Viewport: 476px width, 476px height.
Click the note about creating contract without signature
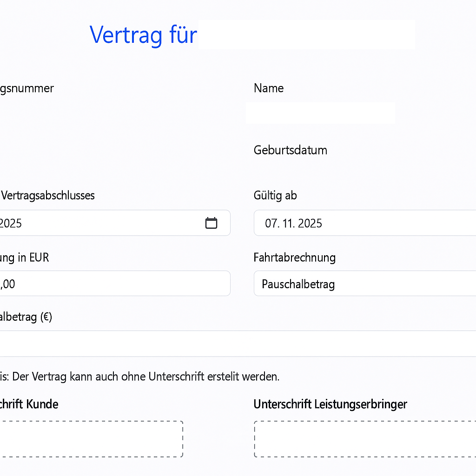139,377
